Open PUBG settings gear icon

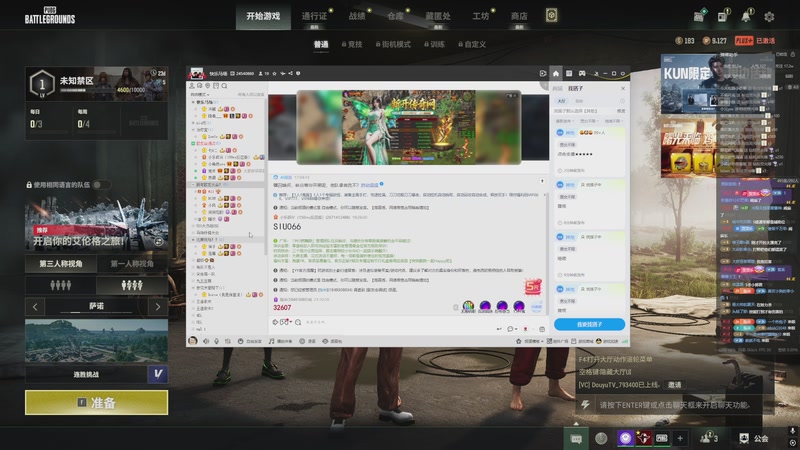tap(769, 17)
